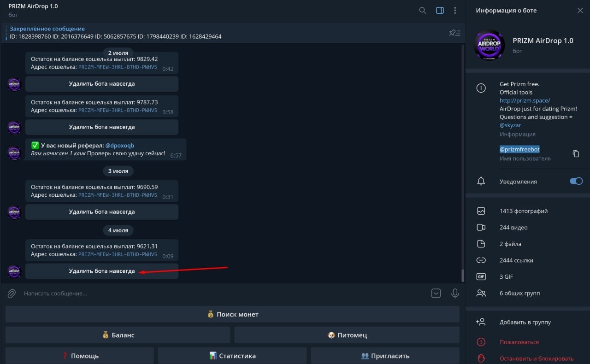Click the add-to-group person icon
Viewport: 590px width, 364px height.
(481, 322)
